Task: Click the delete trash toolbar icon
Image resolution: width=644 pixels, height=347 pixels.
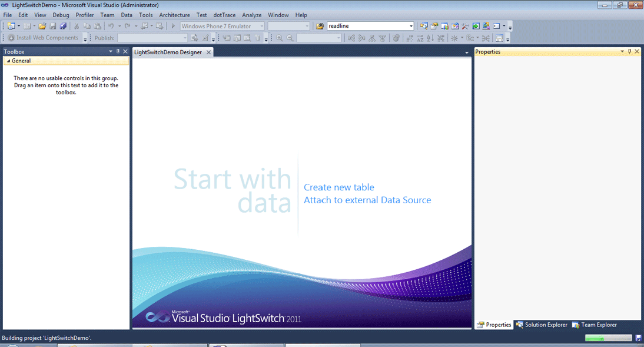Action: pos(257,38)
